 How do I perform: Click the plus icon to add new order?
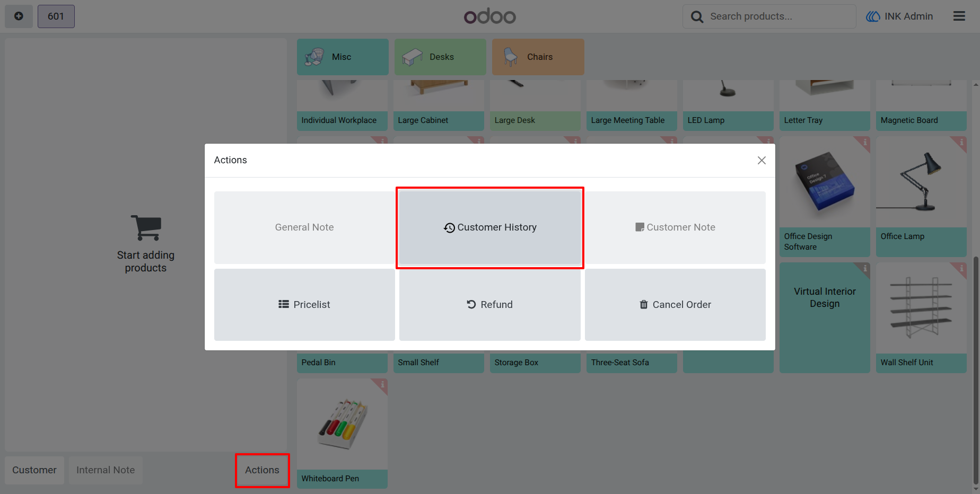(19, 16)
